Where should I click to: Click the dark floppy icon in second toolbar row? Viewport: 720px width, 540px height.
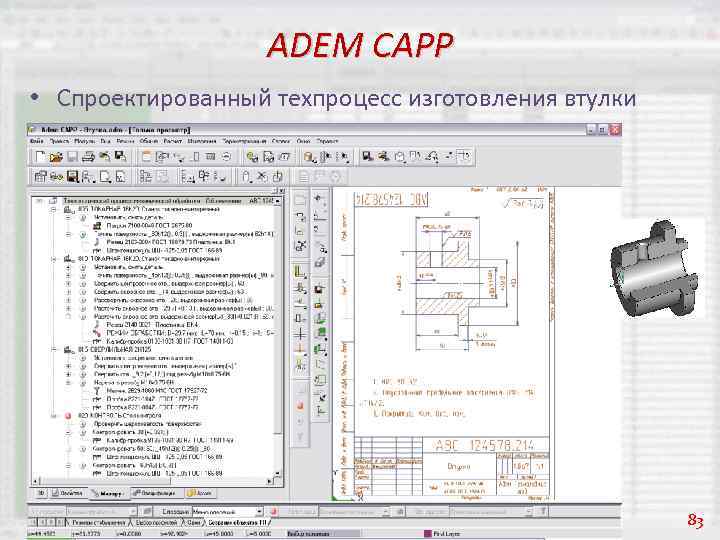click(73, 177)
